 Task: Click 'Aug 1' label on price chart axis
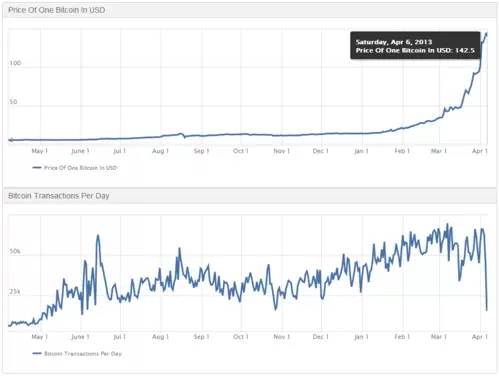click(x=160, y=151)
